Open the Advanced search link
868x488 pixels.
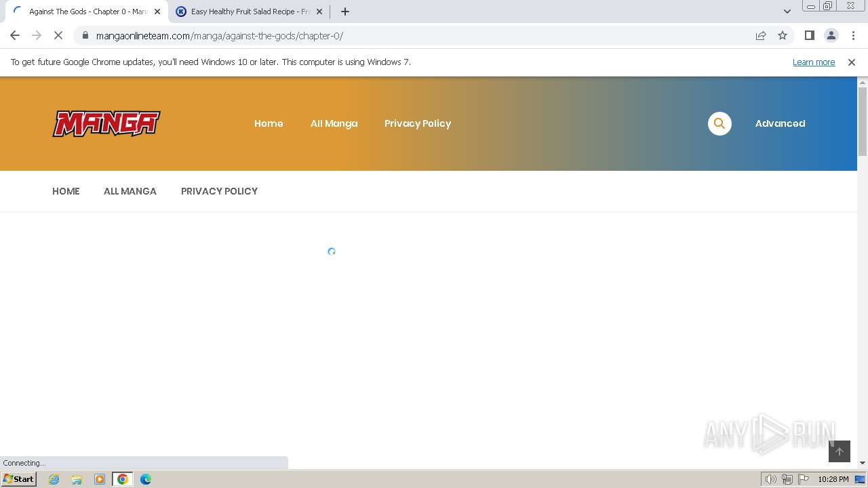(780, 123)
